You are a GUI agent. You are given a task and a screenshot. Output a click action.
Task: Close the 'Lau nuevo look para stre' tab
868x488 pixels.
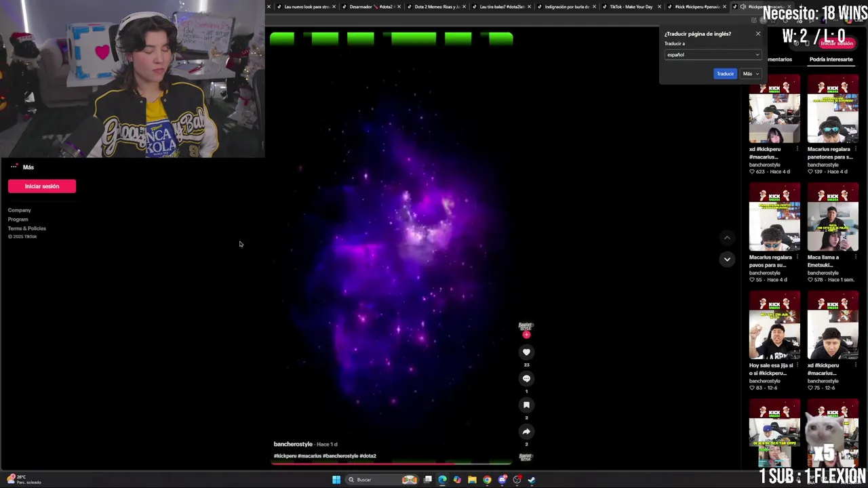(x=334, y=7)
